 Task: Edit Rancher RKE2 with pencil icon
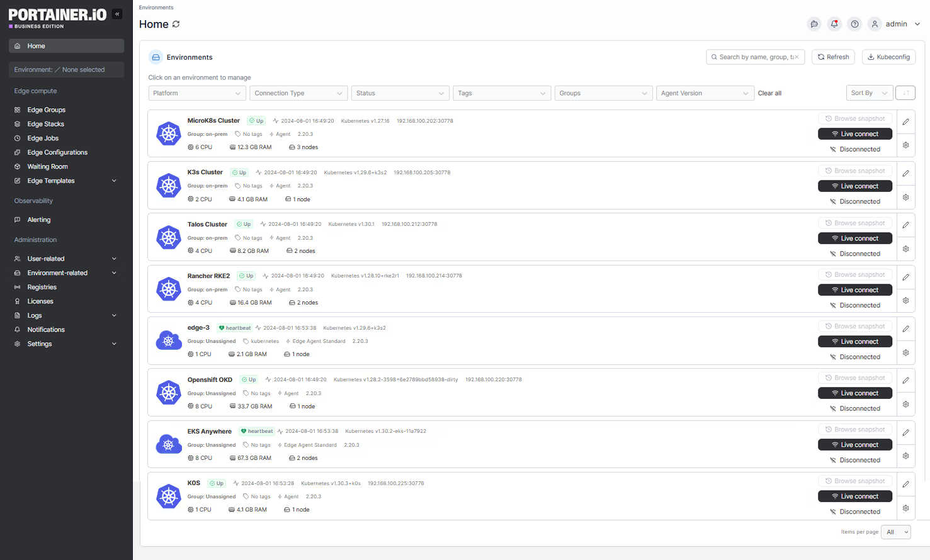tap(905, 277)
